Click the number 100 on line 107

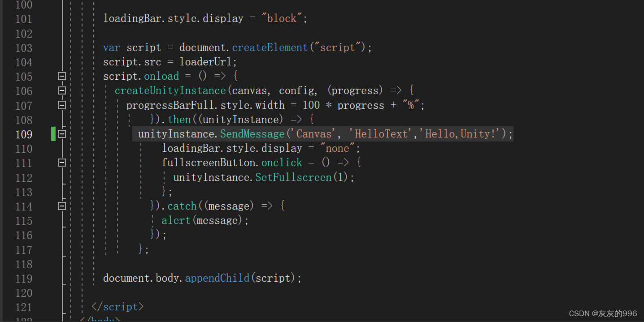pos(311,105)
